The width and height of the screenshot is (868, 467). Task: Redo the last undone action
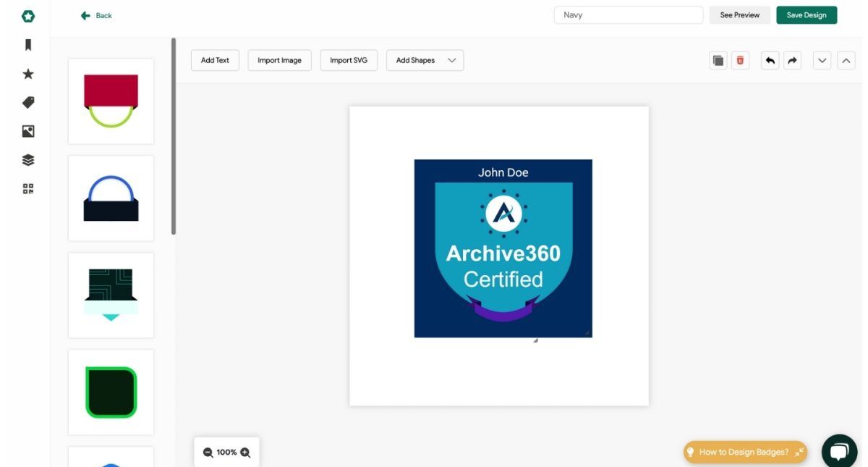pyautogui.click(x=793, y=61)
